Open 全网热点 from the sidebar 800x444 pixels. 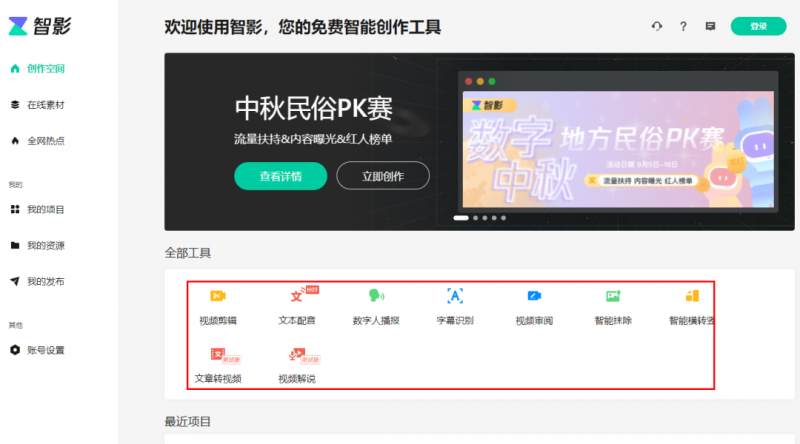tap(45, 140)
